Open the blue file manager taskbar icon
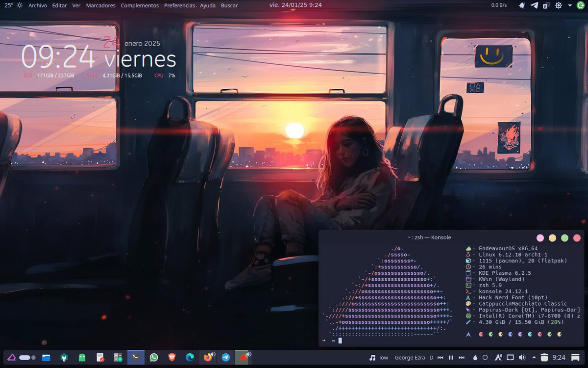 46,357
